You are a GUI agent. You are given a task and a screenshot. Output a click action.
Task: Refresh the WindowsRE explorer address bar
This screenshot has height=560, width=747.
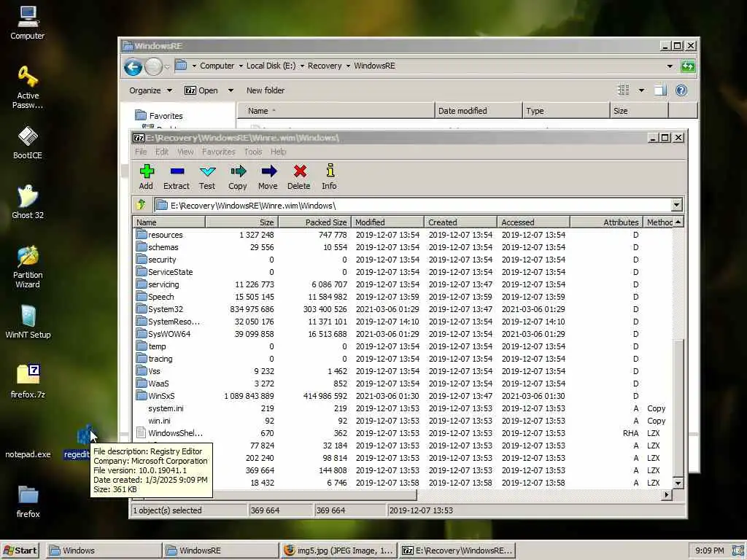[x=688, y=66]
